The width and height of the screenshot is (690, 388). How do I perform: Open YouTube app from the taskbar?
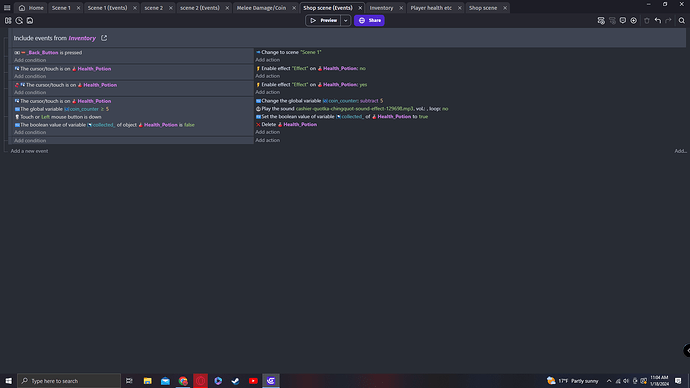[253, 381]
